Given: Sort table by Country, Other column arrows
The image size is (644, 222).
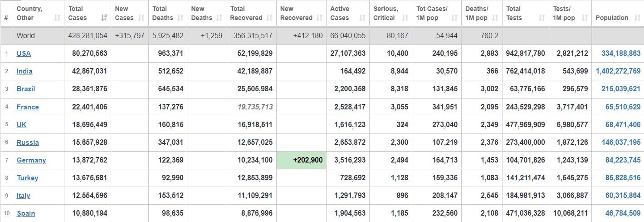Looking at the screenshot, I should (57, 18).
